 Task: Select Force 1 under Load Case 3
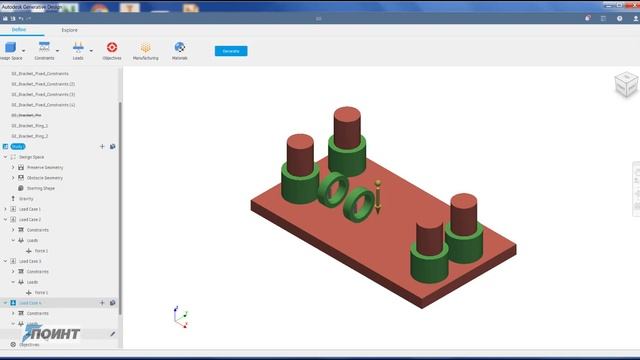[x=41, y=293]
